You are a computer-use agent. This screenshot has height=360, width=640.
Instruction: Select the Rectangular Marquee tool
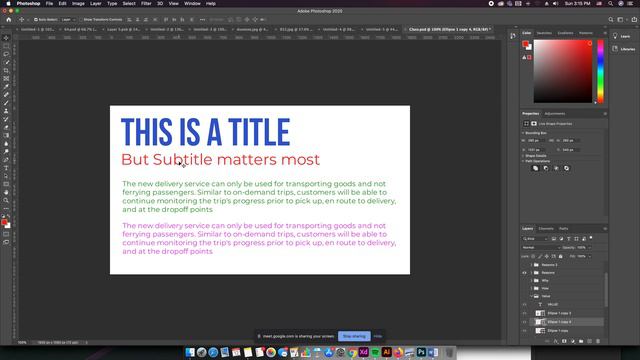coord(6,46)
